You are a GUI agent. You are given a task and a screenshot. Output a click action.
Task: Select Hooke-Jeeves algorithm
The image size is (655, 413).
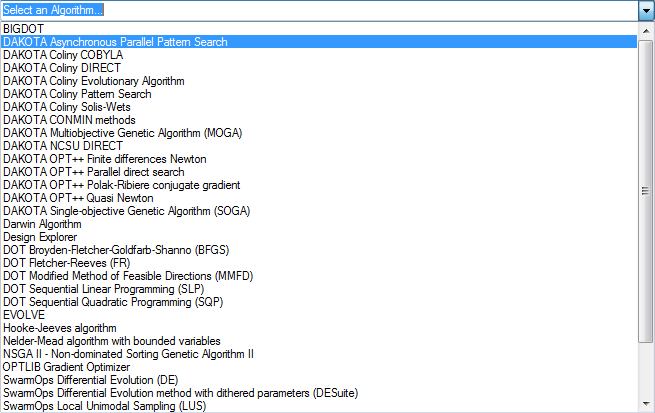60,328
